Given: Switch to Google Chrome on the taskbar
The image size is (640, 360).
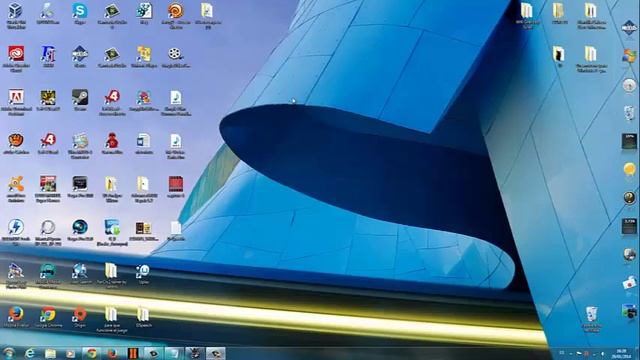Looking at the screenshot, I should click(91, 353).
